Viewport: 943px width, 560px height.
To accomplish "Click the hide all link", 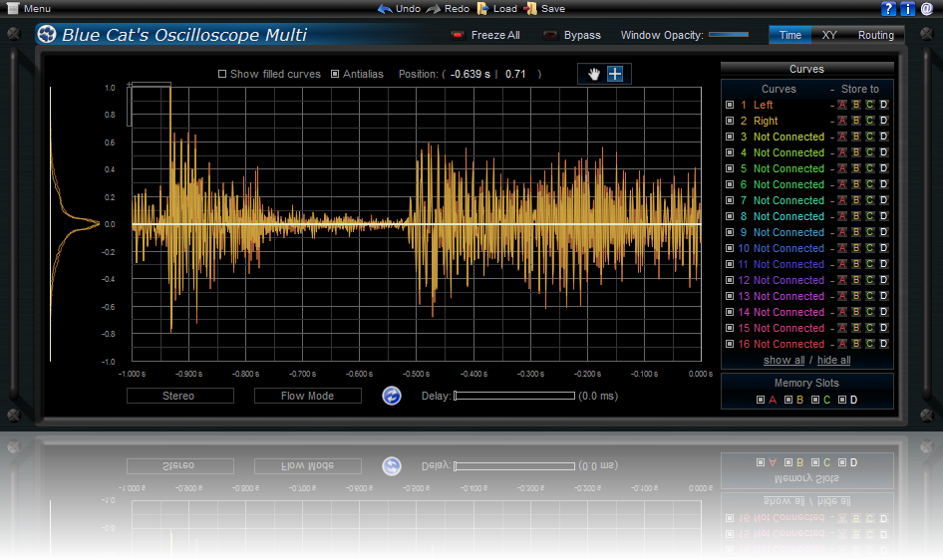I will [x=833, y=360].
